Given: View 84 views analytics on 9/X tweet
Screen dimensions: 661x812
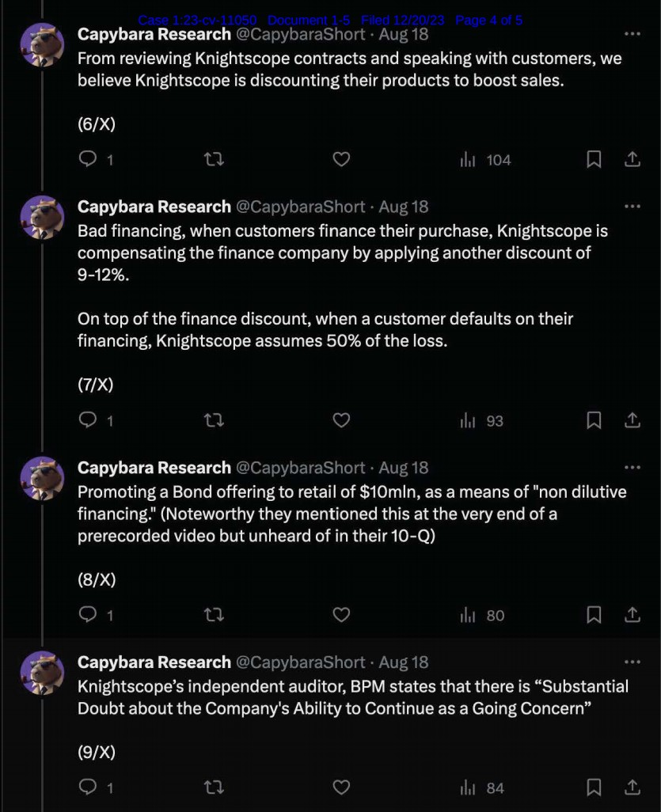Looking at the screenshot, I should point(485,787).
